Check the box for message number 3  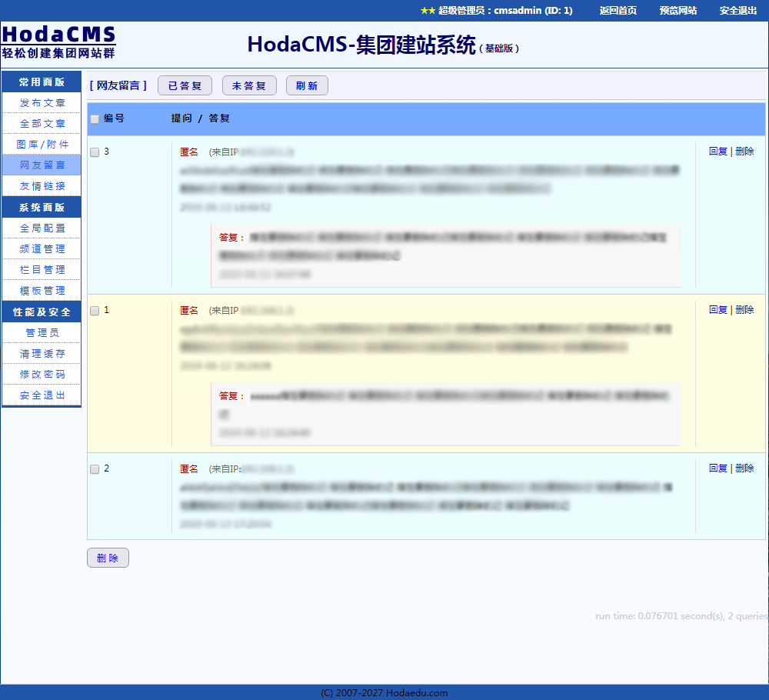tap(95, 152)
